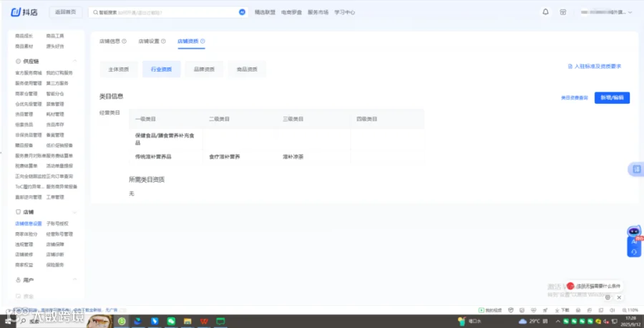Click the shield security icon in status bar
This screenshot has height=328, width=644.
(x=511, y=310)
